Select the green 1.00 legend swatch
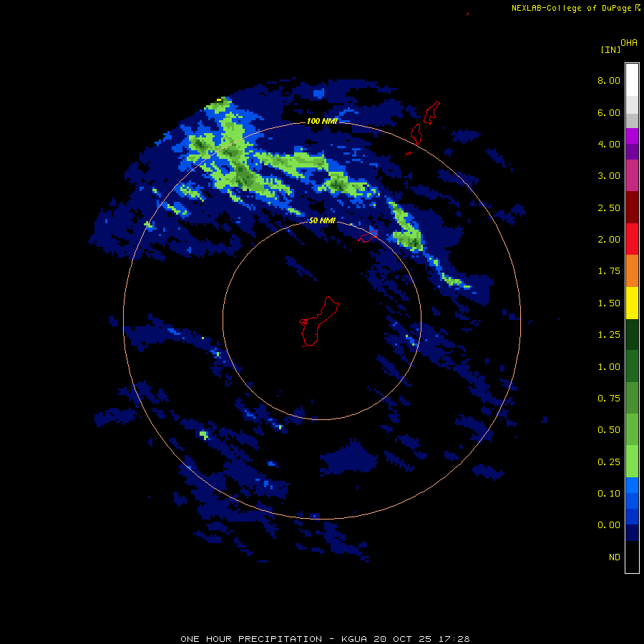The height and width of the screenshot is (644, 644). click(632, 366)
